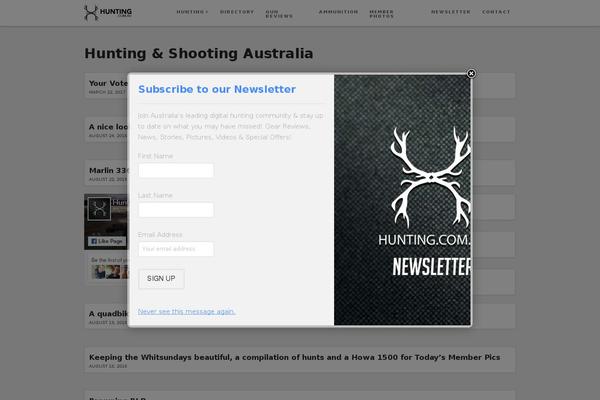Open the Newsletter menu item

pyautogui.click(x=451, y=12)
